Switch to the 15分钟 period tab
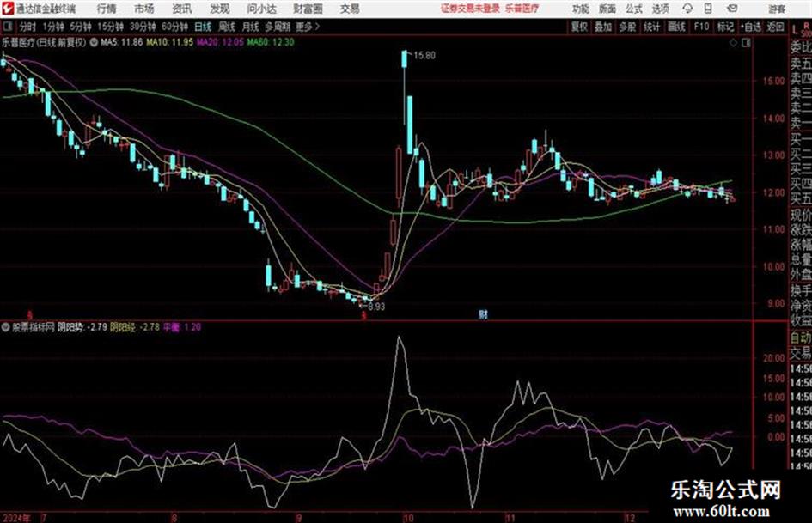The height and width of the screenshot is (523, 812). pyautogui.click(x=111, y=27)
